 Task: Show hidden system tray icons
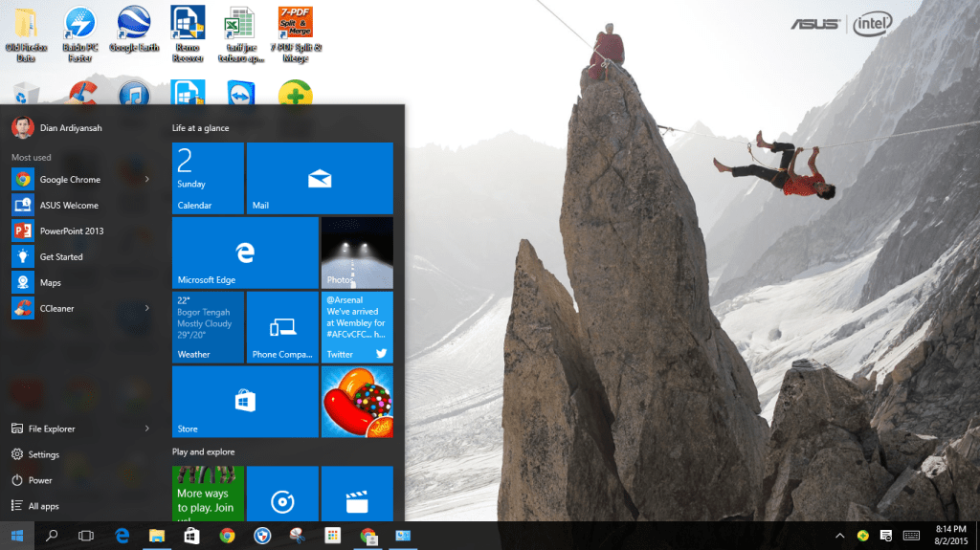tap(840, 536)
